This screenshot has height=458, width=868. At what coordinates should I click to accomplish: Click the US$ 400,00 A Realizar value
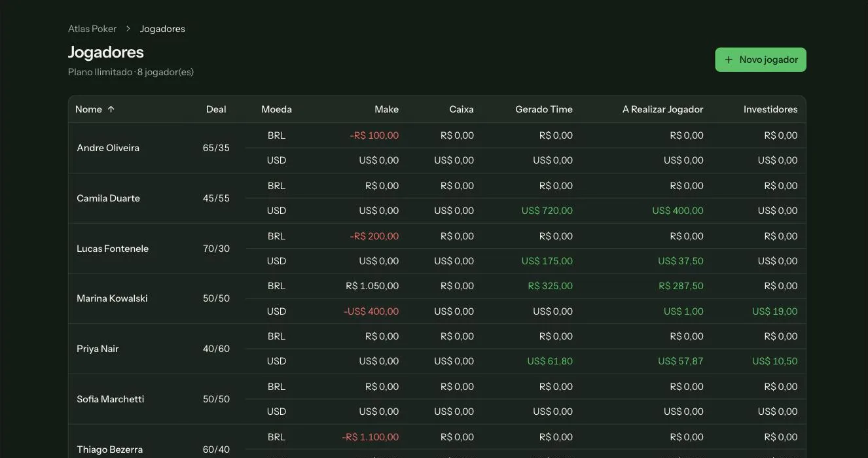coord(678,211)
